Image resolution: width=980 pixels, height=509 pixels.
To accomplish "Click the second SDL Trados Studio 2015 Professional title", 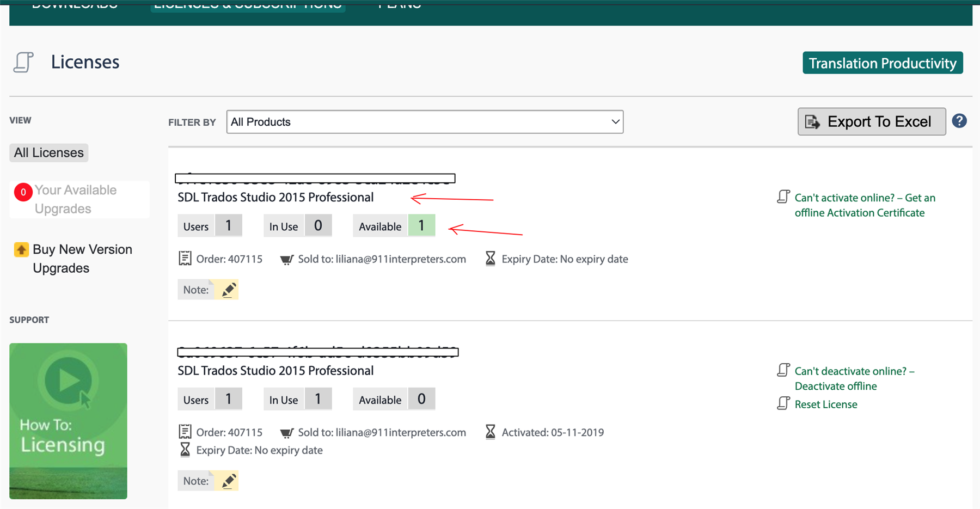I will pos(275,371).
